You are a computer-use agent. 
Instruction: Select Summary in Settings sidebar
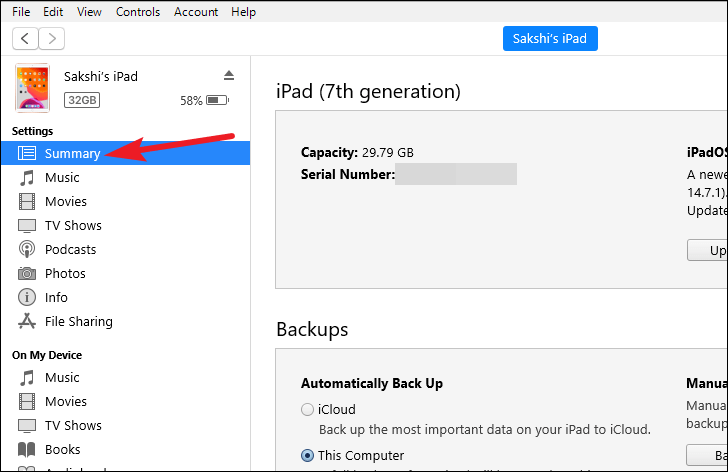(125, 153)
